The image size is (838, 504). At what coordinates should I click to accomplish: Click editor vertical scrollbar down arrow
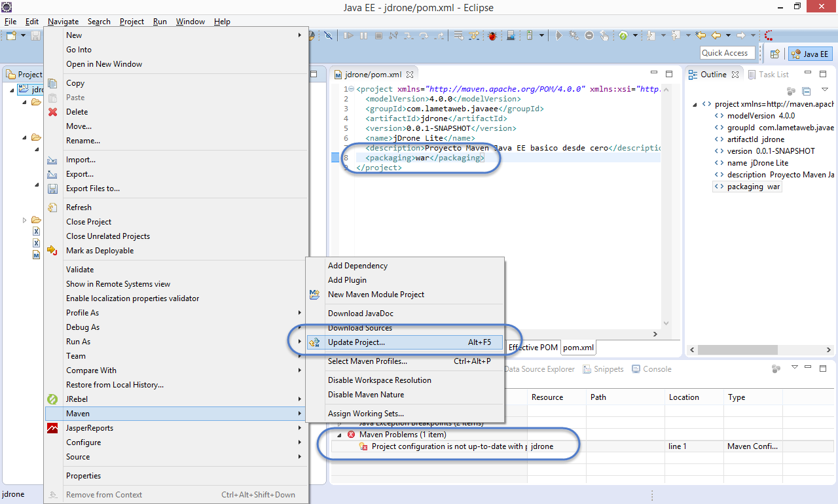[666, 325]
